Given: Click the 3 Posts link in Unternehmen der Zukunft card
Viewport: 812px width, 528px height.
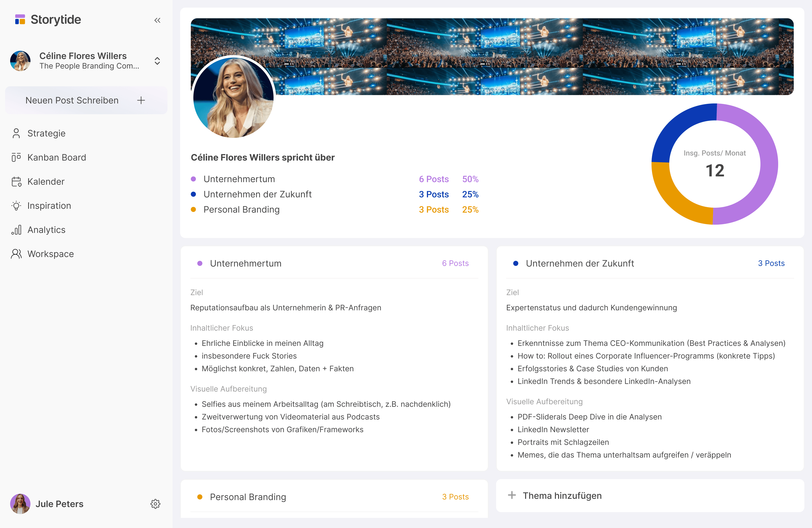Looking at the screenshot, I should (x=771, y=263).
